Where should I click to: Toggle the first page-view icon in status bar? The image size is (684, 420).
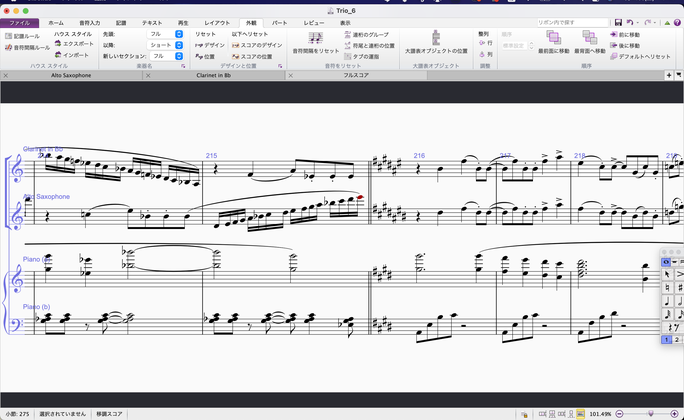(543, 414)
